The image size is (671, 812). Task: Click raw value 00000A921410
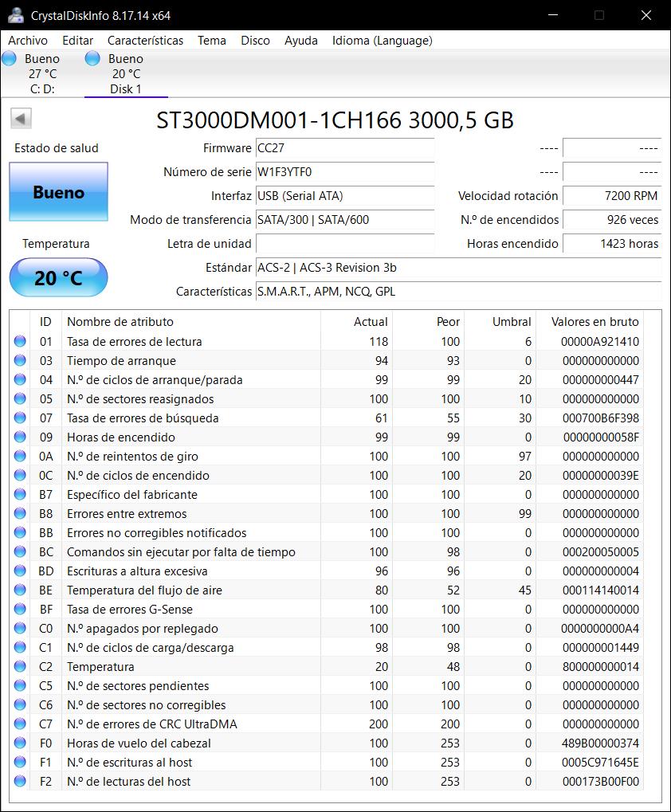[600, 342]
